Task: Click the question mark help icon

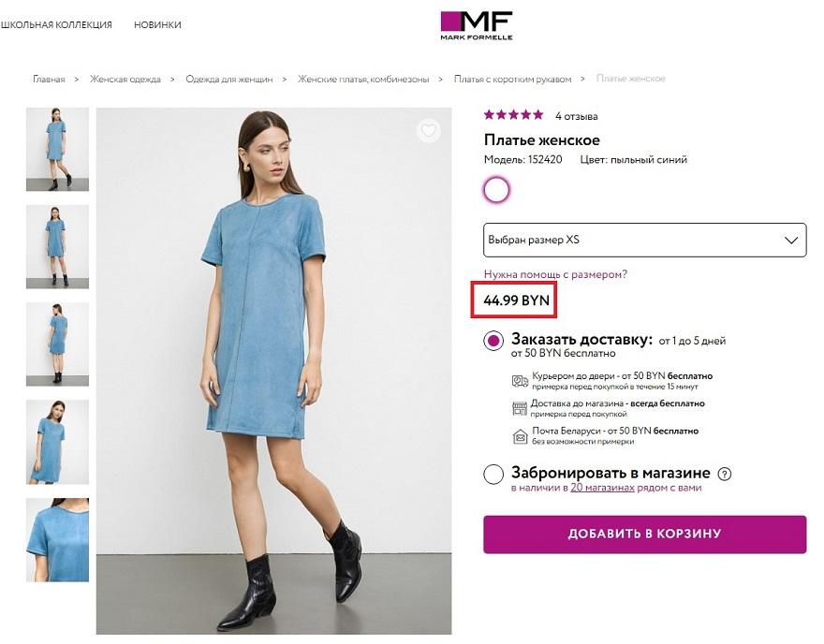Action: (724, 474)
